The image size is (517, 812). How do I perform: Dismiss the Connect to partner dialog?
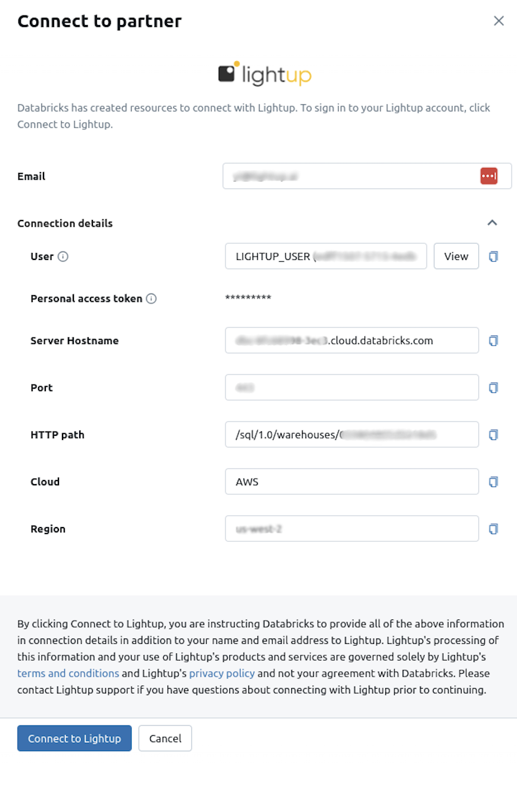pos(499,21)
